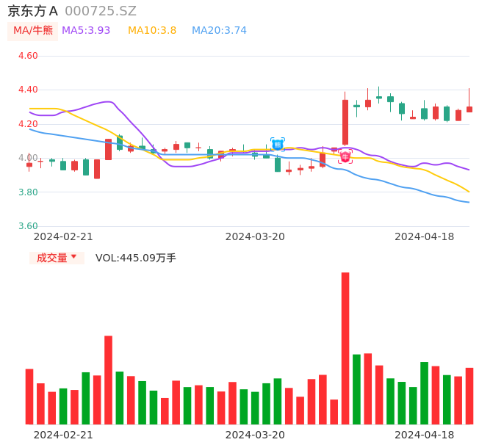Toggle the MA5 moving average line legend

click(86, 31)
